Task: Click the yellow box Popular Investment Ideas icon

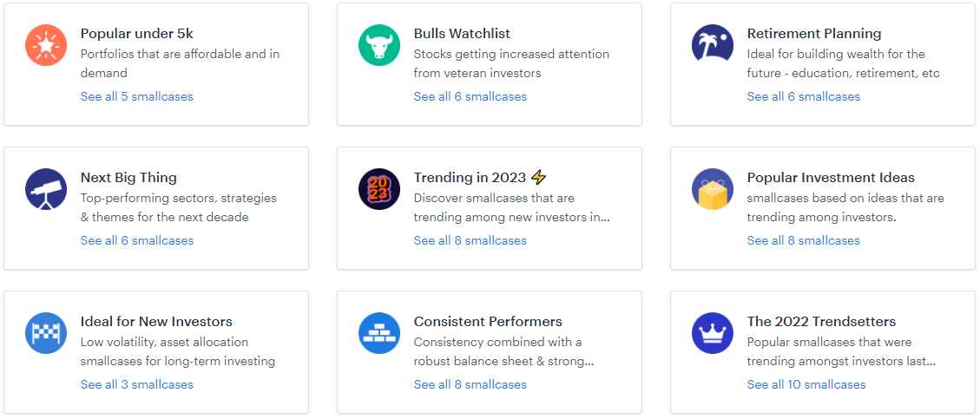Action: click(713, 189)
